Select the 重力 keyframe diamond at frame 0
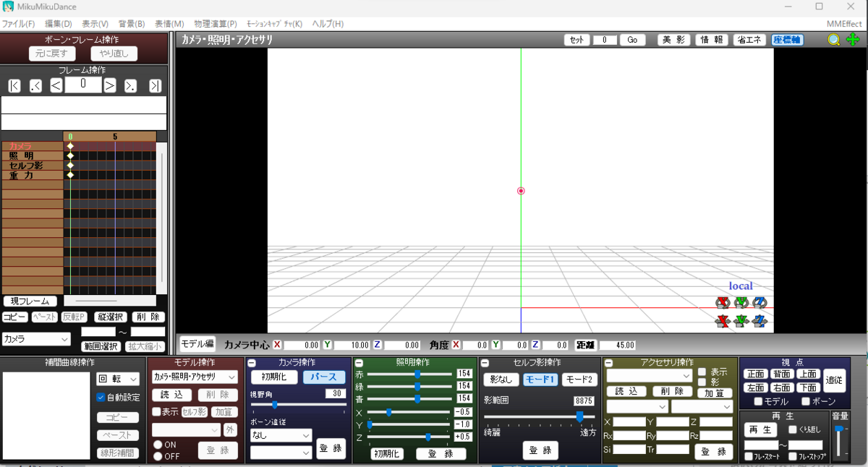Image resolution: width=868 pixels, height=467 pixels. 70,175
